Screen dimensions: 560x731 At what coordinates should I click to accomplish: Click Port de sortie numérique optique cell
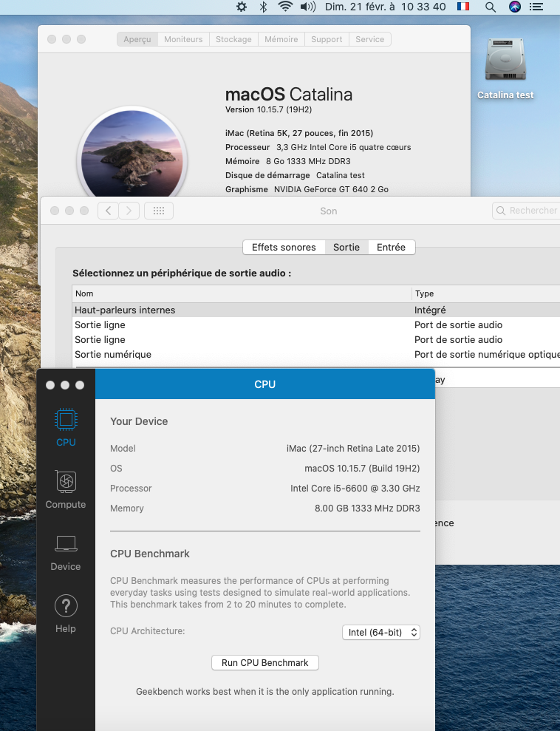[x=487, y=354]
